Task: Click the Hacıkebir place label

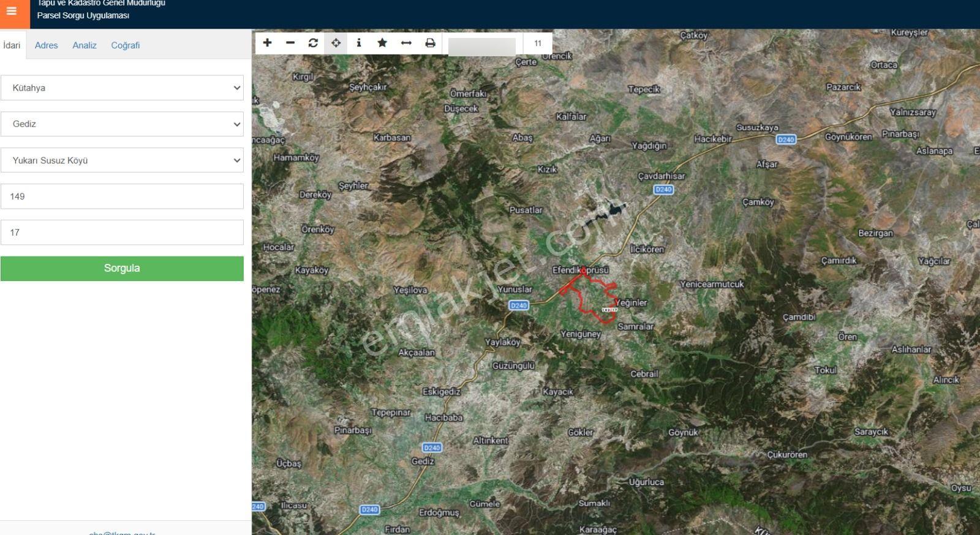Action: 713,139
